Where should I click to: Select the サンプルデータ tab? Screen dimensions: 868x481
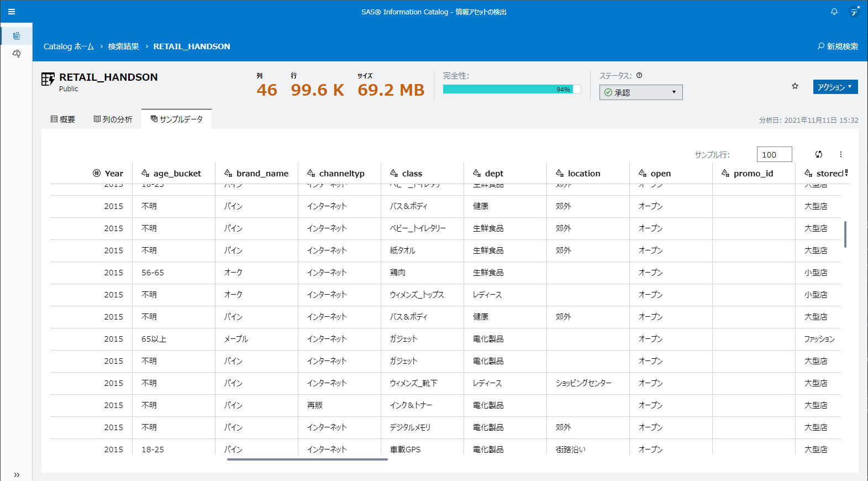(x=177, y=119)
